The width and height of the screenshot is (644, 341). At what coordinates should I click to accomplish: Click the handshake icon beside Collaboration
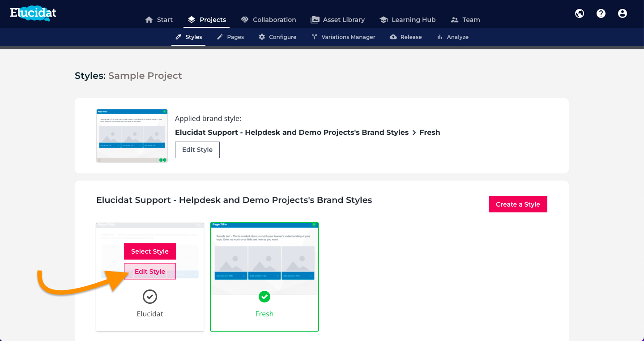(x=245, y=20)
